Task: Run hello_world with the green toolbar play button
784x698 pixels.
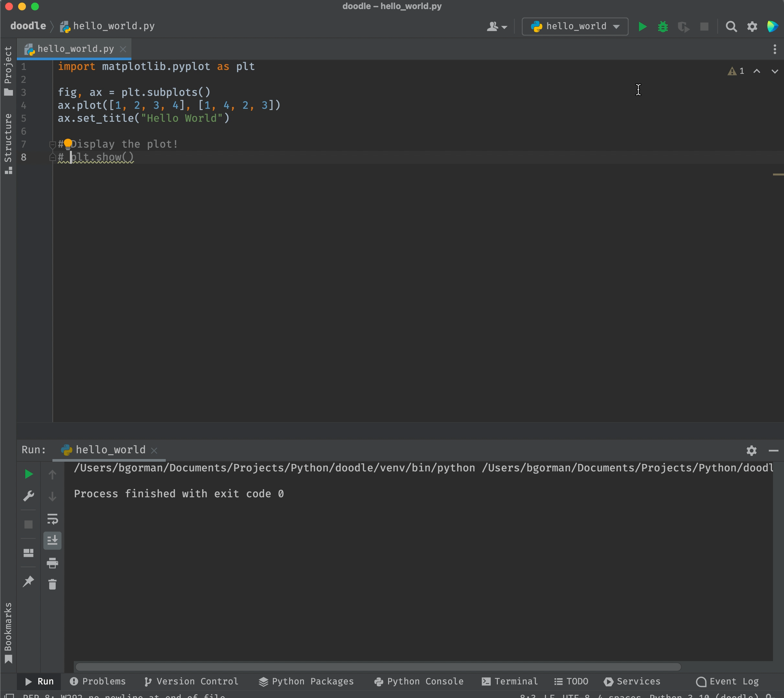Action: coord(643,27)
